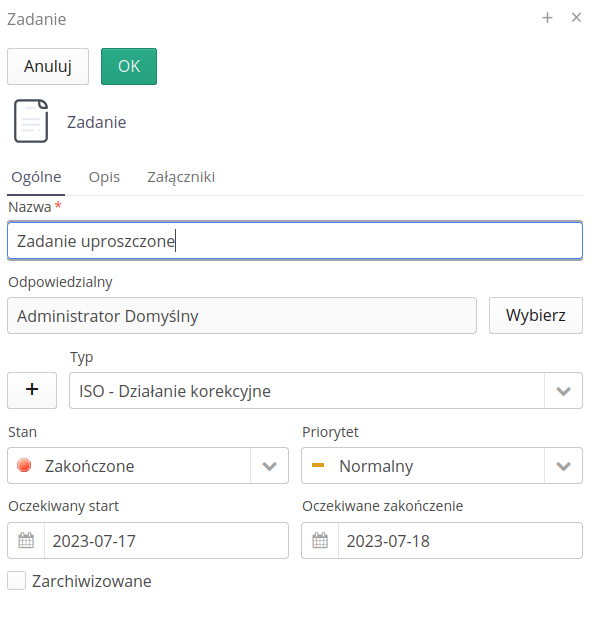Click the red Zakończone status icon
Image resolution: width=592 pixels, height=636 pixels.
(x=24, y=465)
